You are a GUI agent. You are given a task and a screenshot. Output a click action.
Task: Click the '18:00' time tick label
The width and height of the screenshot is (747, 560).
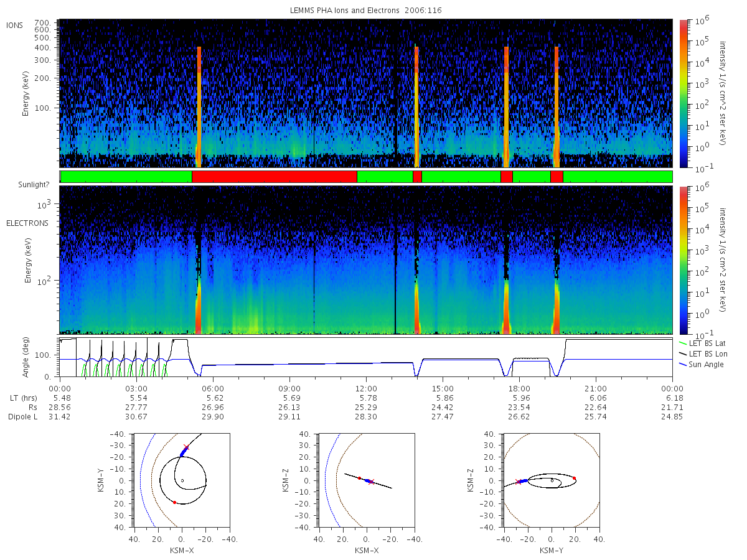(519, 388)
